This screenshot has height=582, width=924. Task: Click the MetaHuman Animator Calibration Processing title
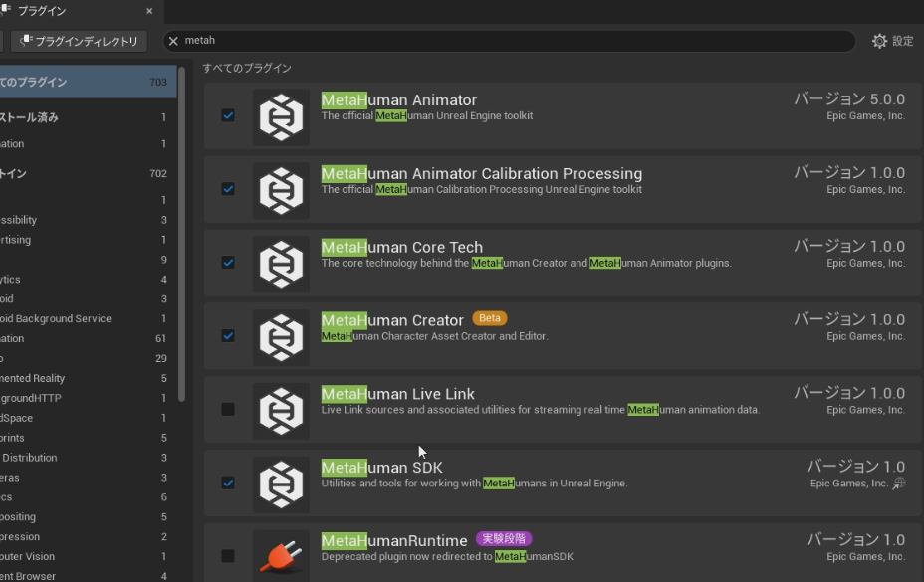pyautogui.click(x=482, y=174)
